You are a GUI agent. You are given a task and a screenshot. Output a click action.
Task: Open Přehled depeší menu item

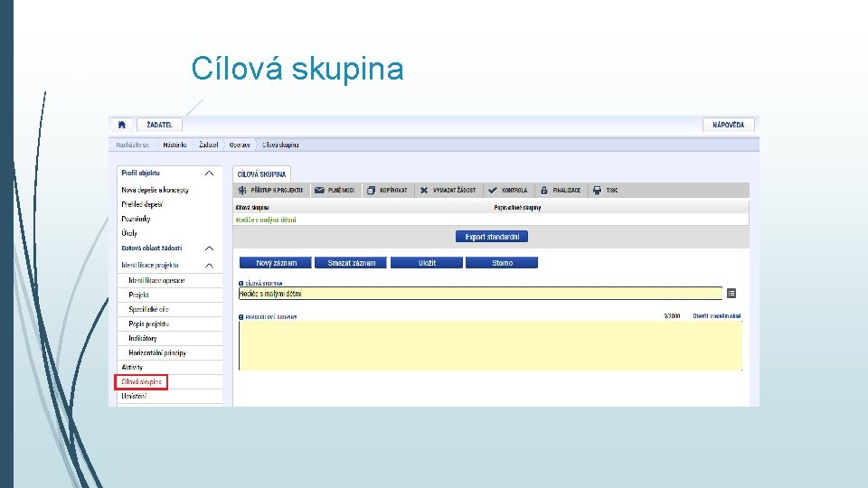pos(142,204)
